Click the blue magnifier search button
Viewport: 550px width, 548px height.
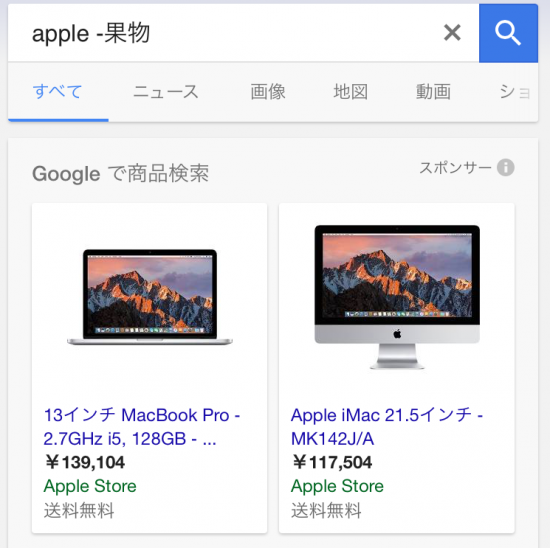click(x=508, y=33)
